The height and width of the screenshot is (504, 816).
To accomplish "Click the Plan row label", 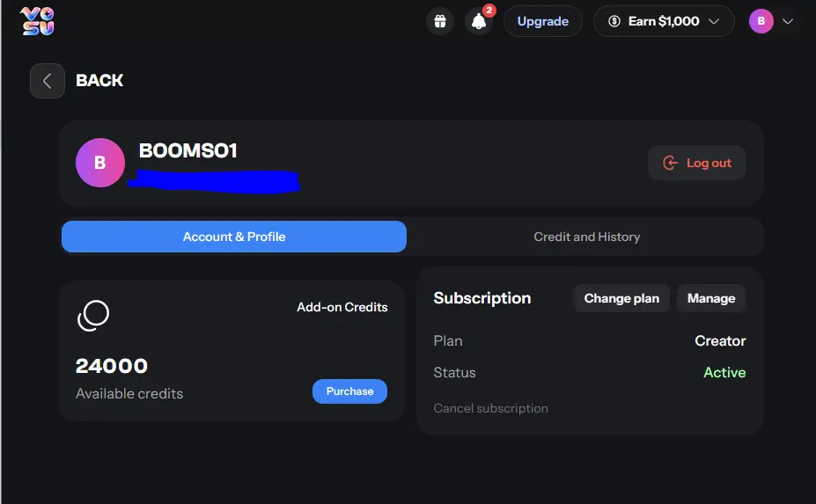I will 448,340.
